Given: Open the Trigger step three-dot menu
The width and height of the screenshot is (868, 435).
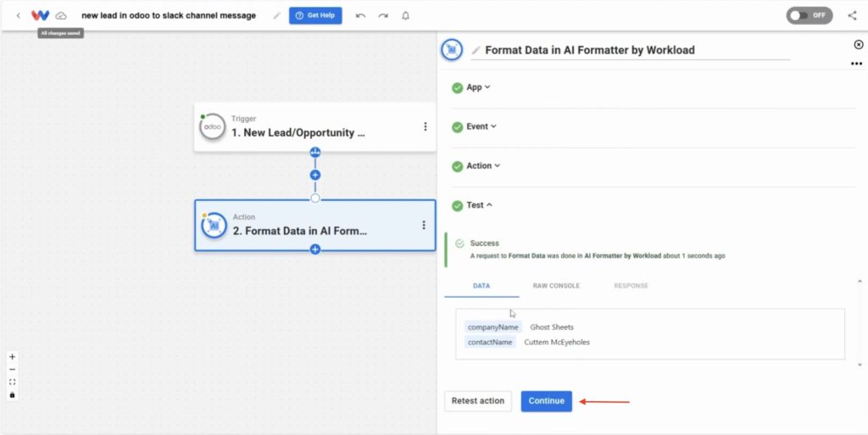Looking at the screenshot, I should (x=426, y=126).
